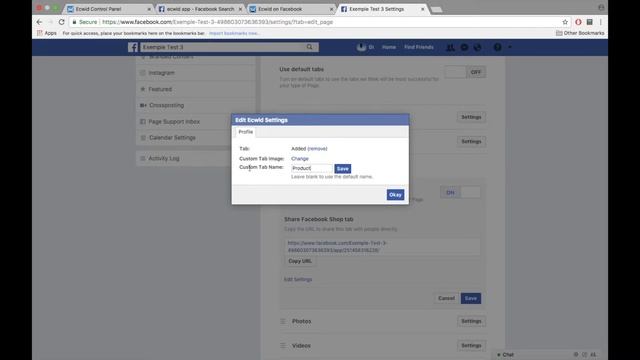Image resolution: width=640 pixels, height=360 pixels.
Task: Click the Save button beside Custom Tab Name
Action: tap(342, 169)
